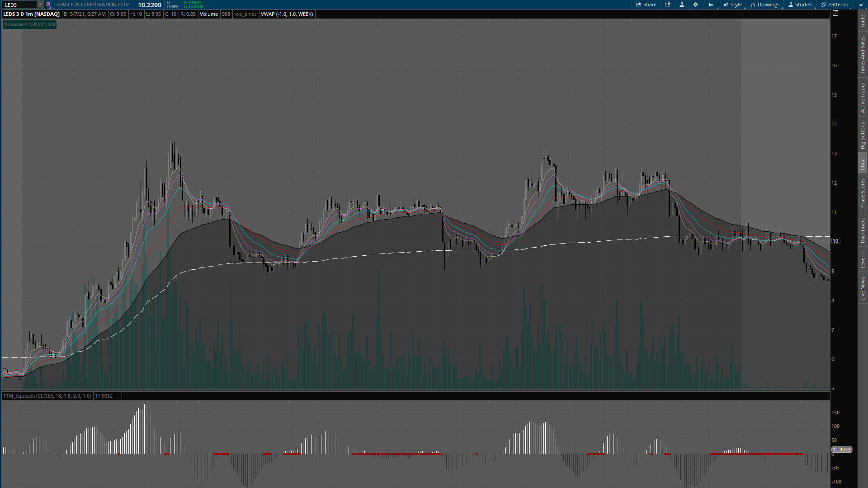Screen dimensions: 868x488
Task: Open the 1m timeframe dropdown
Action: click(x=711, y=5)
